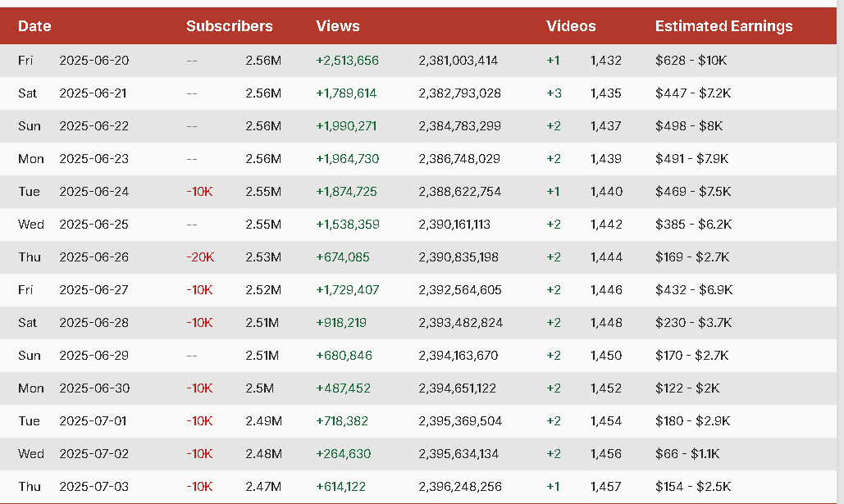Click earnings estimate $447 - $7.2K
Screen dimensions: 844x504
click(x=693, y=93)
